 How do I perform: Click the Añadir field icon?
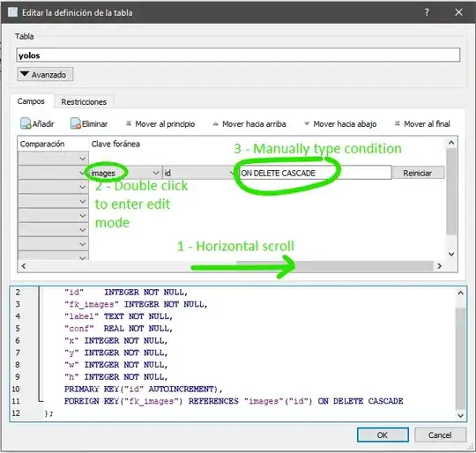26,123
